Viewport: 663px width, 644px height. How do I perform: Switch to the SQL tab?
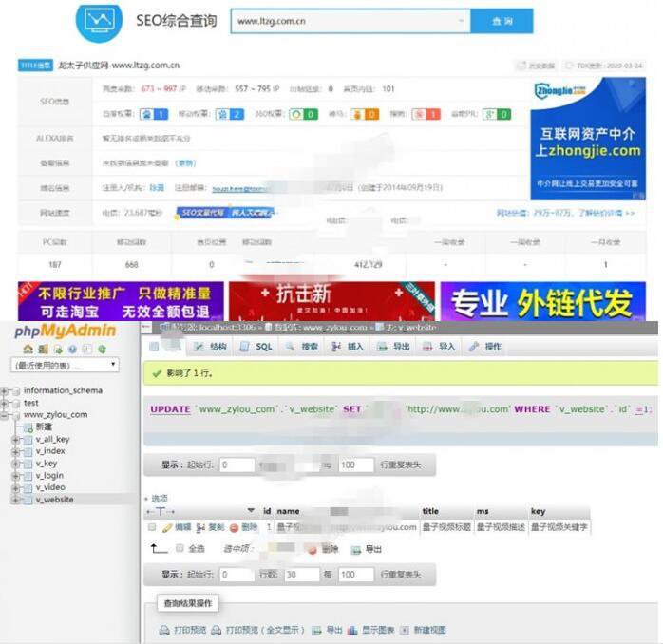point(256,347)
